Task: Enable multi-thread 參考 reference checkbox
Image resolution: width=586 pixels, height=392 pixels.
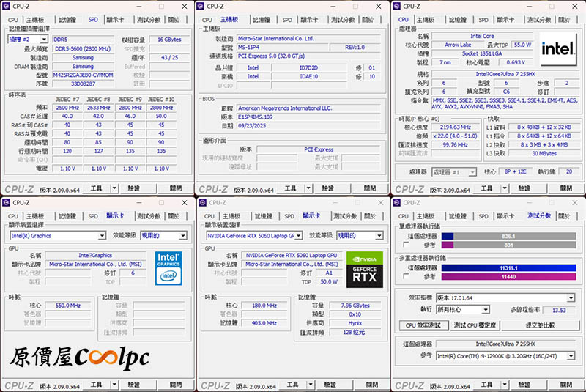Action: coord(406,277)
